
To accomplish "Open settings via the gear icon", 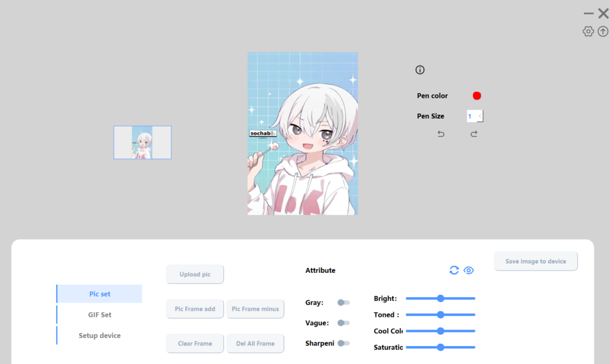I will [589, 31].
